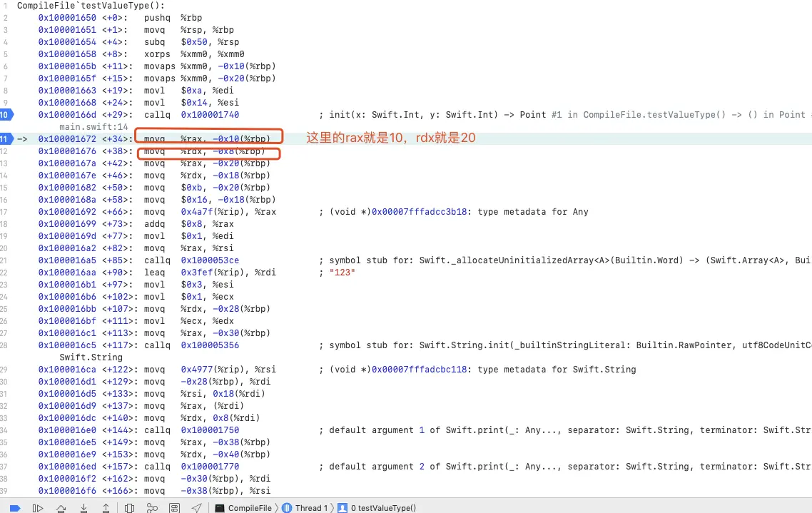Viewport: 812px width, 513px height.
Task: Click the Continue program execution button
Action: pyautogui.click(x=38, y=508)
